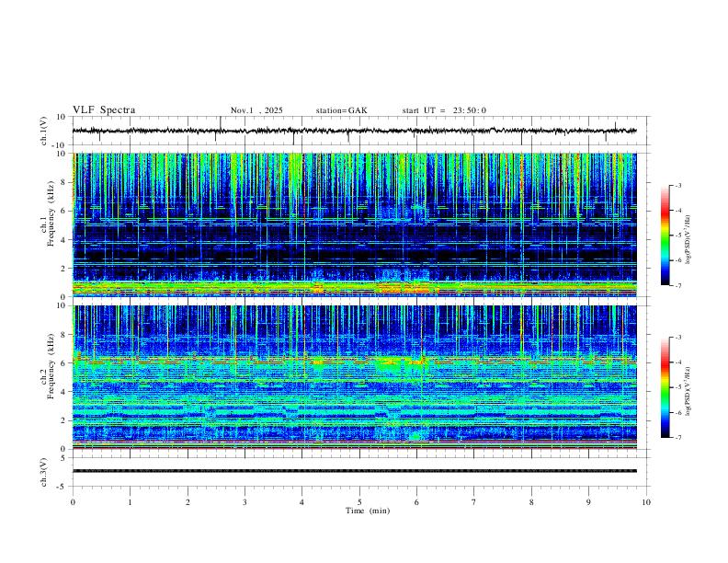The width and height of the screenshot is (728, 563).
Task: Click inside the ch.2 spectrogram panel
Action: click(x=354, y=377)
